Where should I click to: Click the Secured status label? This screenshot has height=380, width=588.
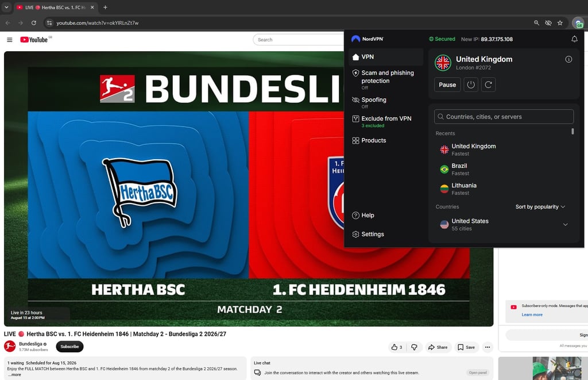coord(442,39)
